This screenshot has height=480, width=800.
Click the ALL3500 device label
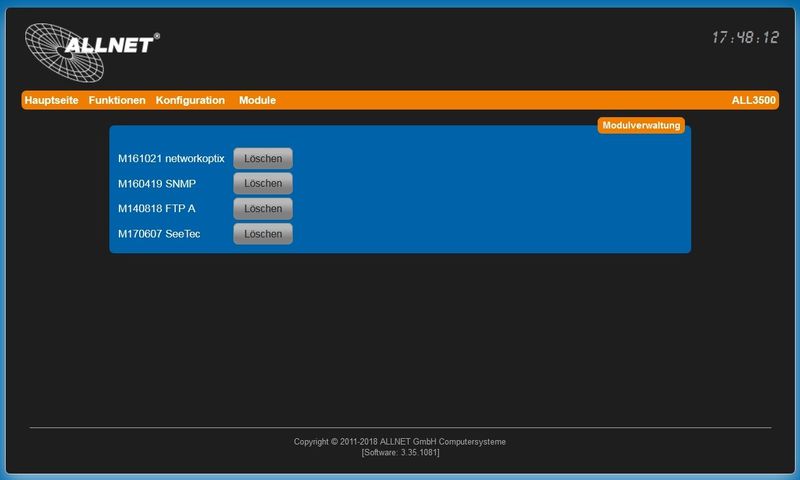(x=753, y=100)
